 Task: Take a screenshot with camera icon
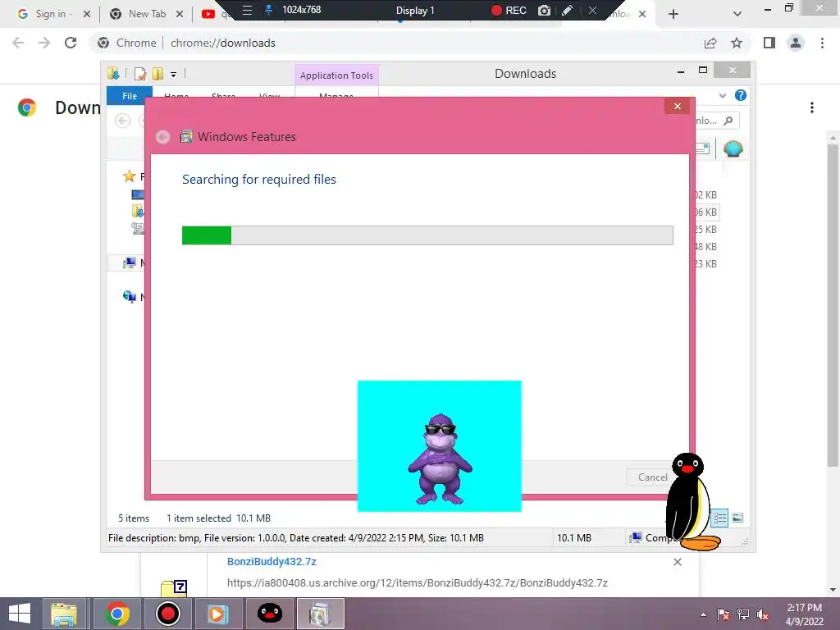click(545, 10)
